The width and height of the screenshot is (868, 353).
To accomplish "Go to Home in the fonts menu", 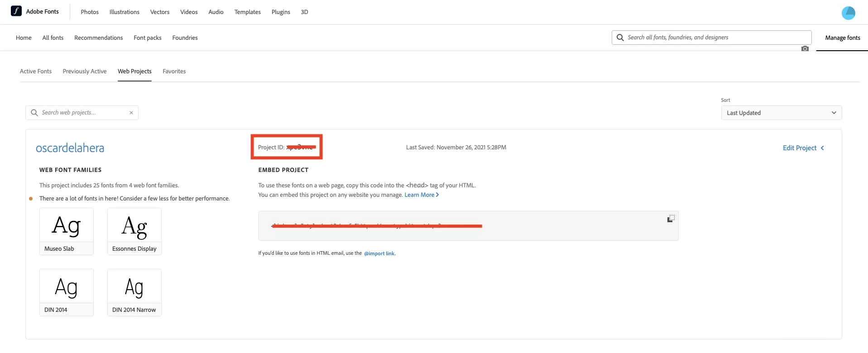I will (24, 38).
